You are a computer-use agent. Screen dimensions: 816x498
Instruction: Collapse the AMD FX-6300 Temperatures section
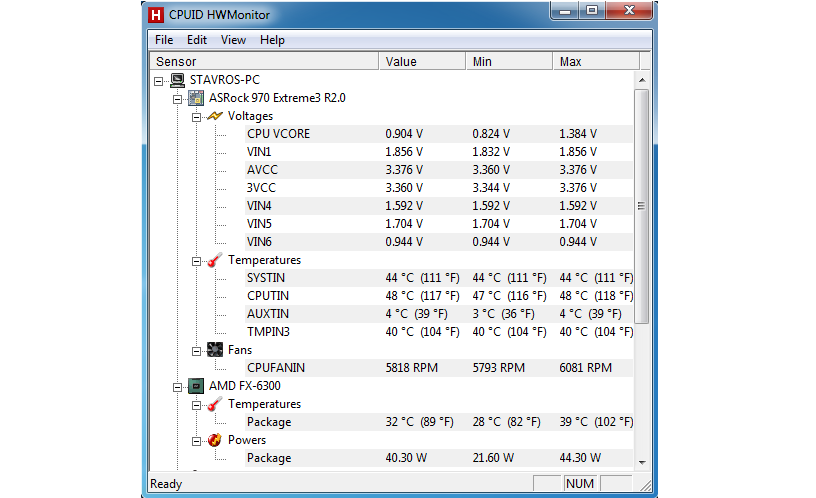(x=196, y=405)
